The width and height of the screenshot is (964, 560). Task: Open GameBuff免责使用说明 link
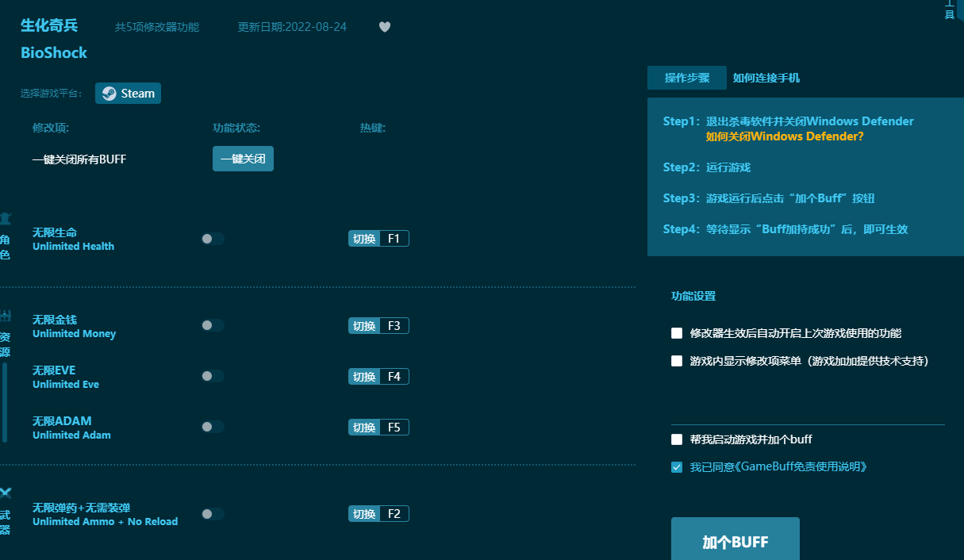802,467
